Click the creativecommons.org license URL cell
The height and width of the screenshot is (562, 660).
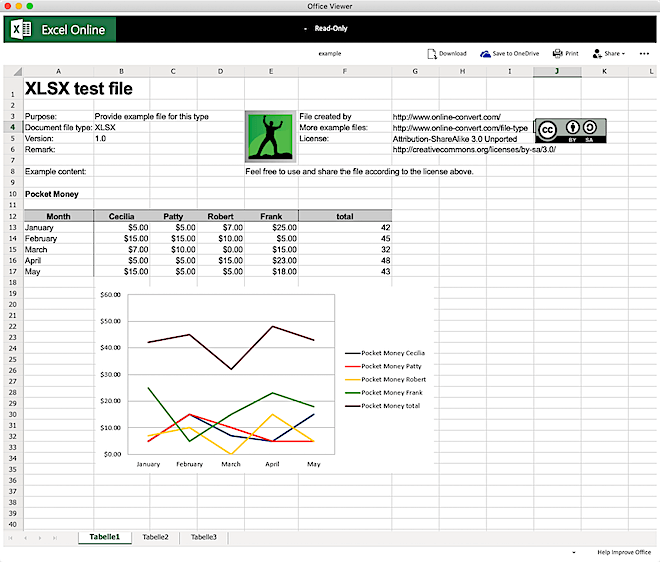[474, 149]
